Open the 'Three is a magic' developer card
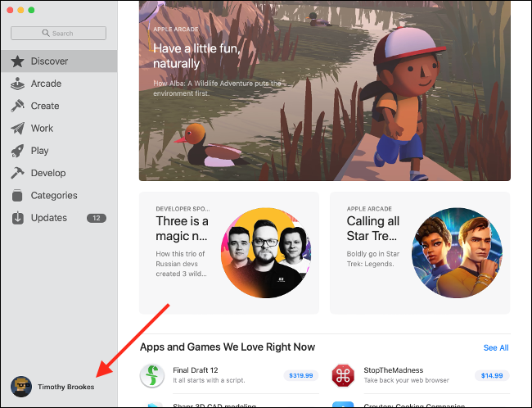The height and width of the screenshot is (408, 532). pos(228,252)
